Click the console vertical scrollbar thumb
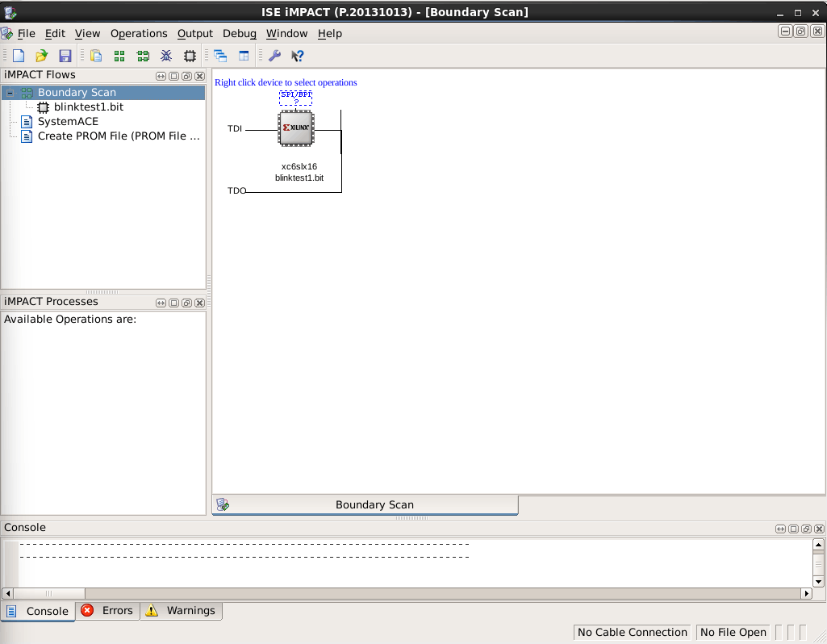The height and width of the screenshot is (644, 827). point(818,563)
